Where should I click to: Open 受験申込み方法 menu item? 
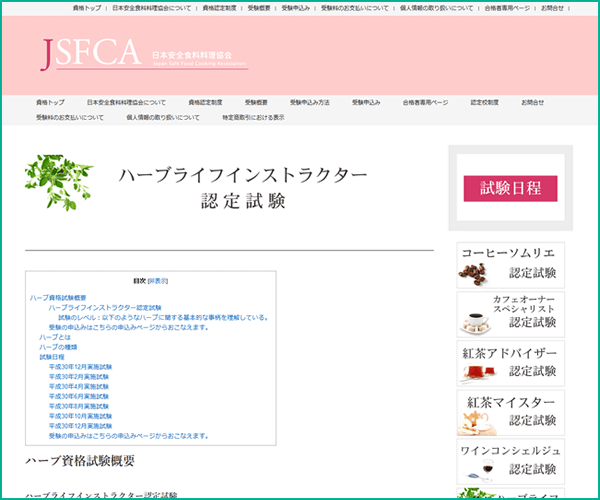tap(310, 103)
